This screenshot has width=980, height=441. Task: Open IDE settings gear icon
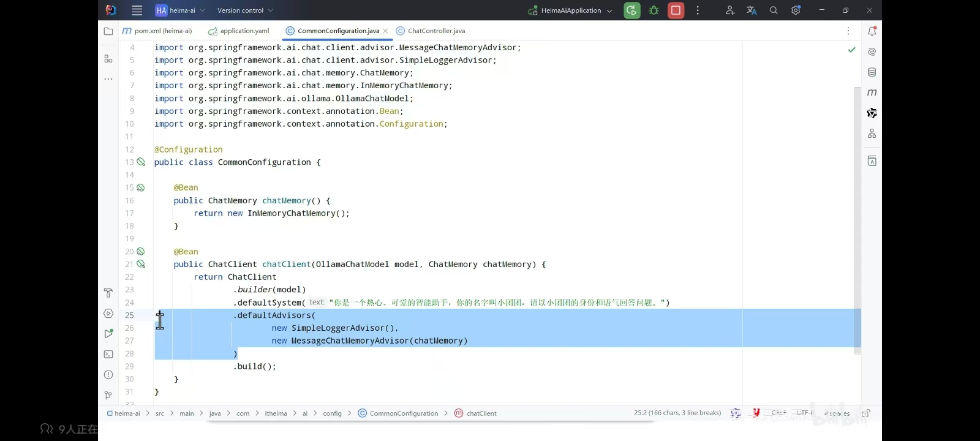796,10
